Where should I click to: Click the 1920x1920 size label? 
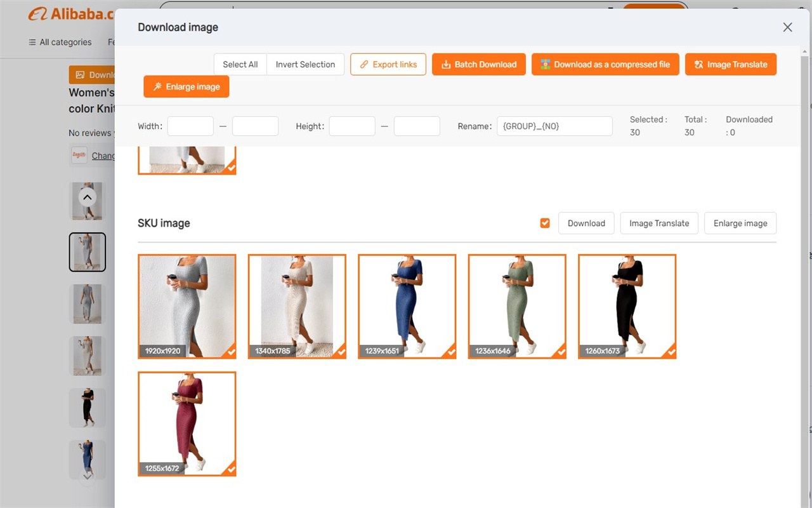pyautogui.click(x=162, y=351)
